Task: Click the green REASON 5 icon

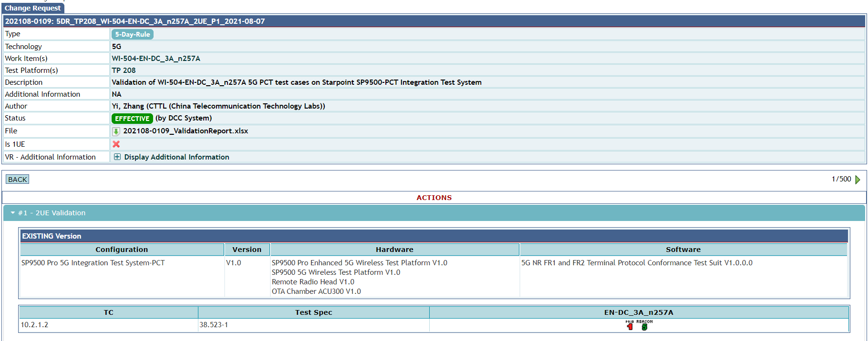Action: click(644, 326)
